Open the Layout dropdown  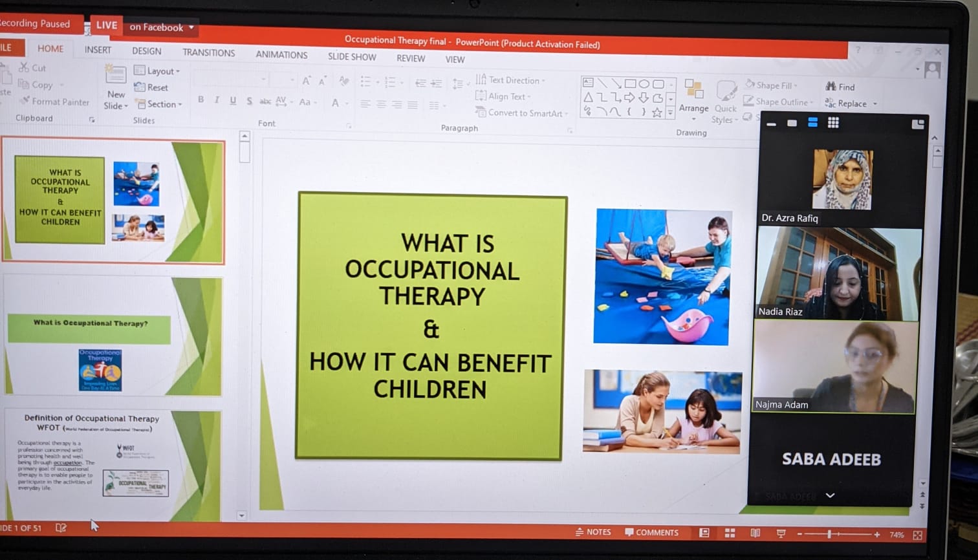pyautogui.click(x=157, y=70)
